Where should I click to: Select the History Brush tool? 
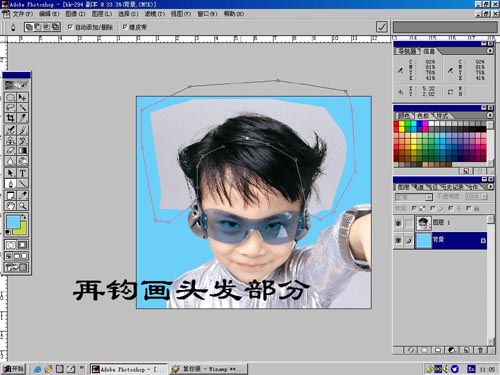22,140
